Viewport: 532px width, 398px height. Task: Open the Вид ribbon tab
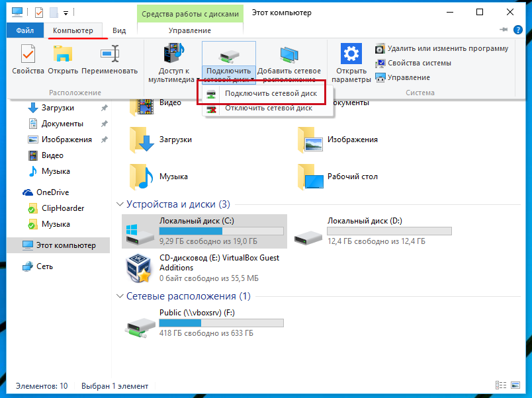pos(119,30)
